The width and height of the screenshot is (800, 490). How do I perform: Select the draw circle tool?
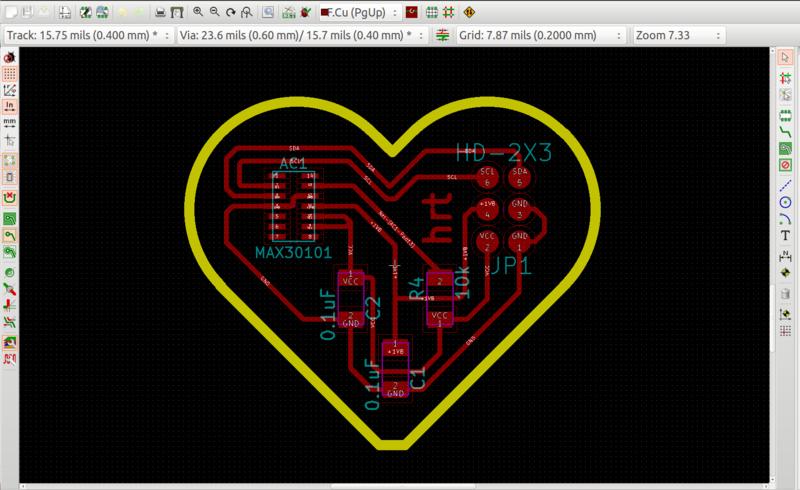click(x=786, y=203)
